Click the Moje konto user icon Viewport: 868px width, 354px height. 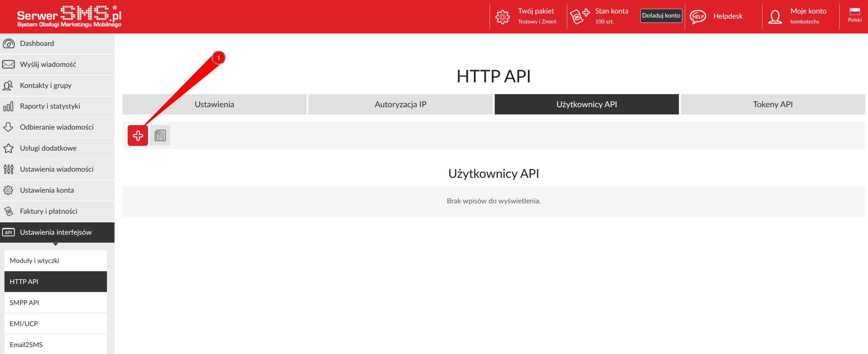click(x=775, y=17)
